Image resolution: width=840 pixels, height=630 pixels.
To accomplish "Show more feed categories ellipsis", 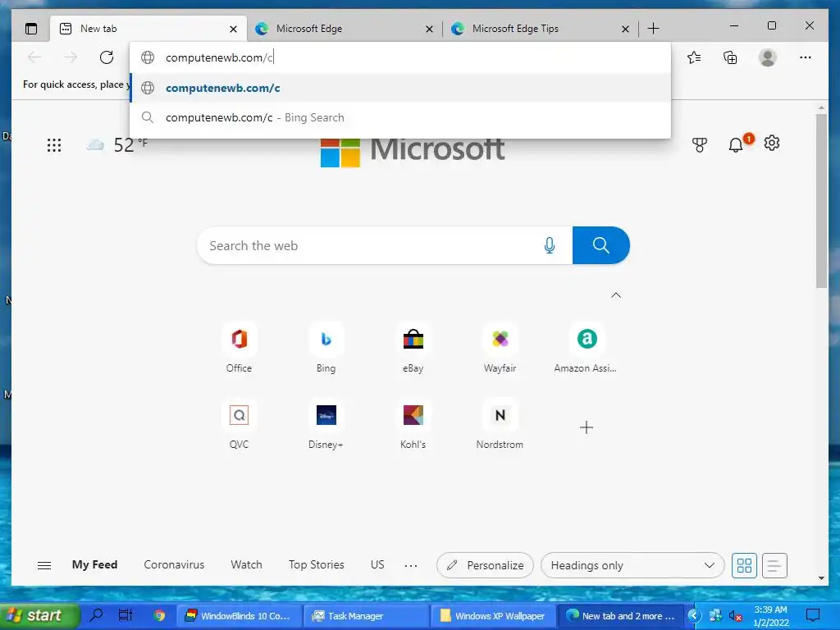I will coord(411,566).
